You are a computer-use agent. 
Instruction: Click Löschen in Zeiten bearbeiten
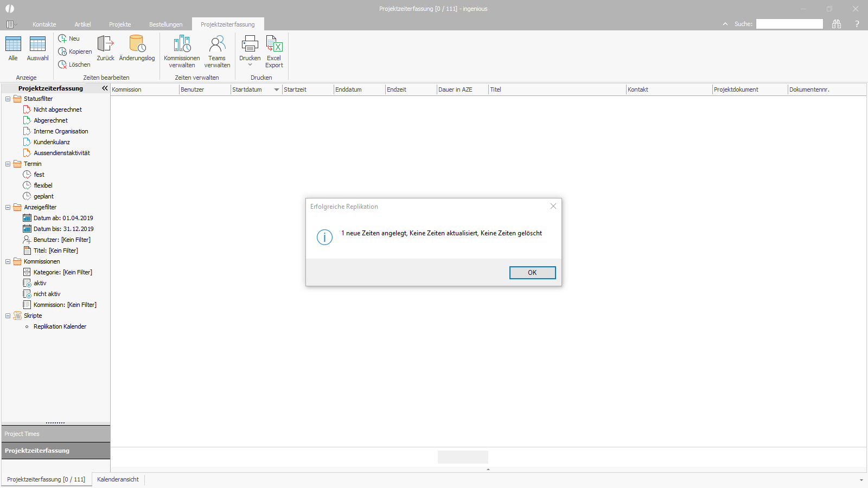coord(74,65)
